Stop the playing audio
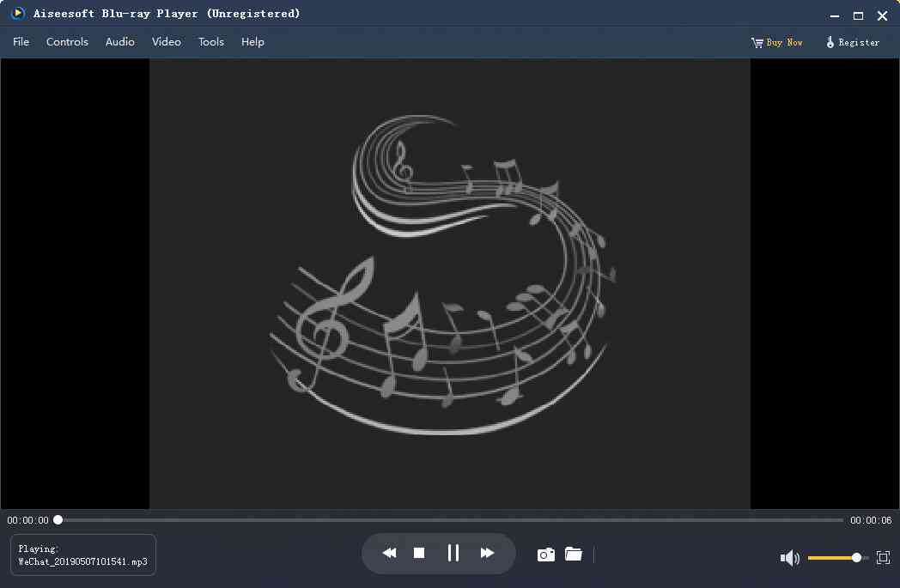 pyautogui.click(x=419, y=553)
